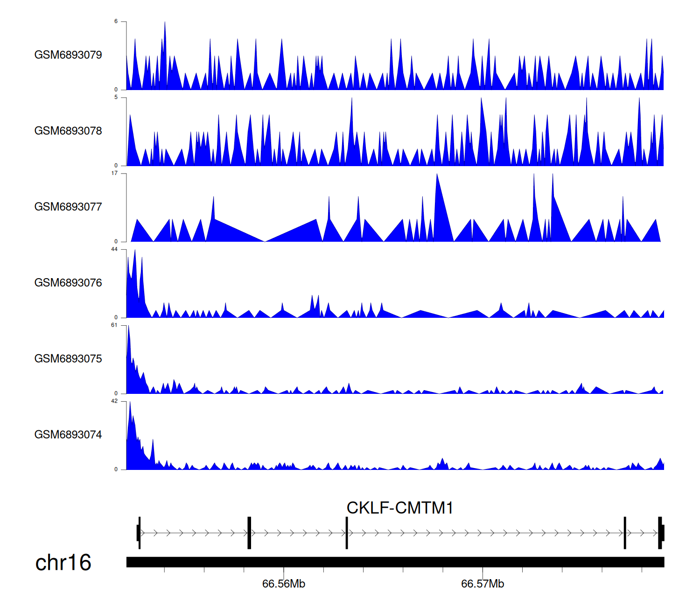Select the GSM6893076 track label

tap(68, 283)
